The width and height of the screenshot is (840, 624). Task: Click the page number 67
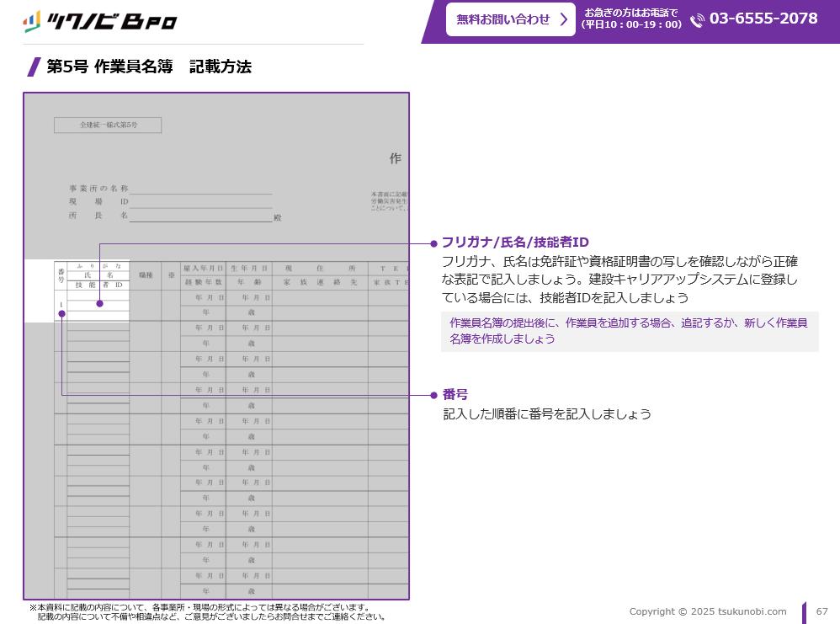(x=821, y=611)
